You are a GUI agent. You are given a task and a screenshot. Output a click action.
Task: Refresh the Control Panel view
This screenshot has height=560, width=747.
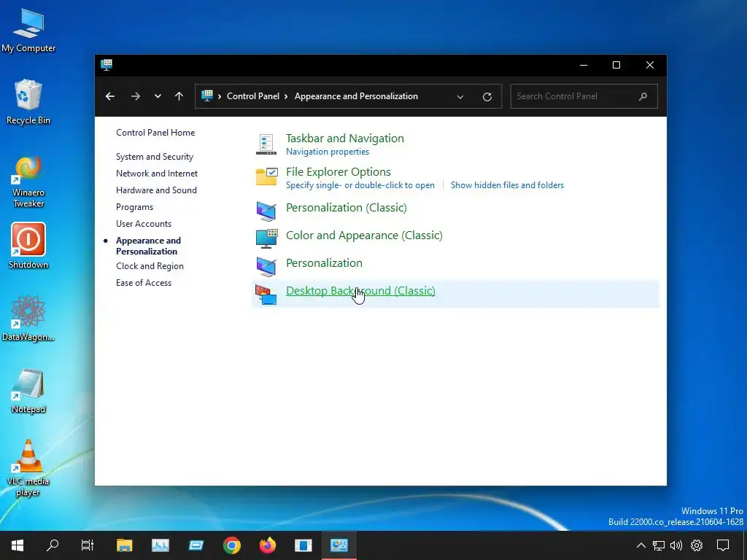(x=487, y=97)
